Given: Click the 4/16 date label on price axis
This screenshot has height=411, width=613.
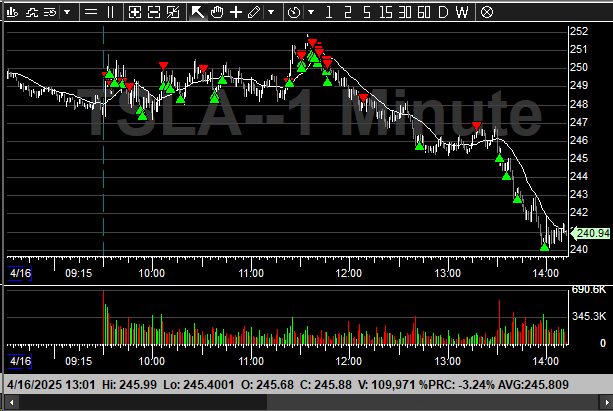Looking at the screenshot, I should (20, 273).
